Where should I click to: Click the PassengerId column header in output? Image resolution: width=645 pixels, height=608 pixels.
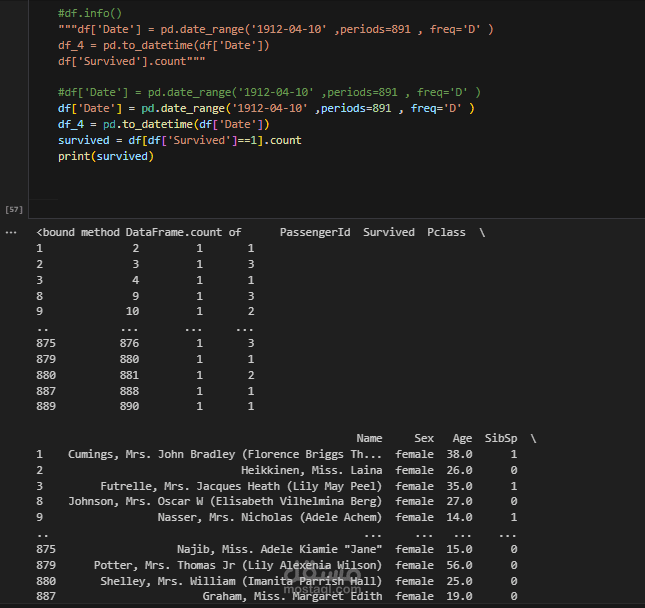point(315,232)
